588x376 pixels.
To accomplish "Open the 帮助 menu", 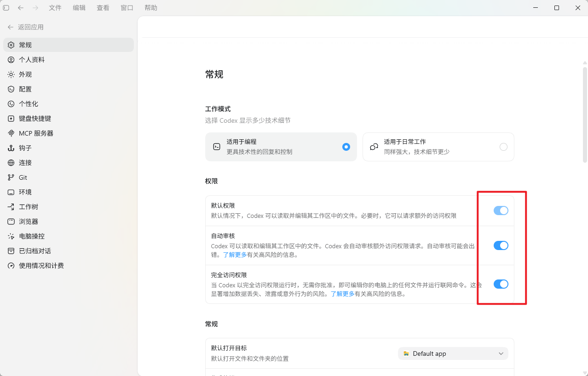I will (151, 8).
